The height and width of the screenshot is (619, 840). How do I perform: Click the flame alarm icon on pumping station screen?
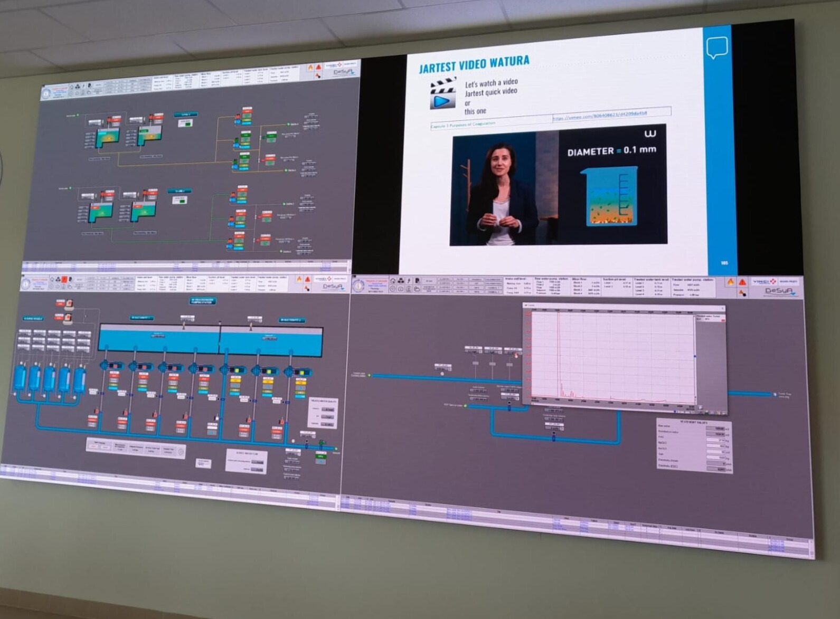(299, 279)
